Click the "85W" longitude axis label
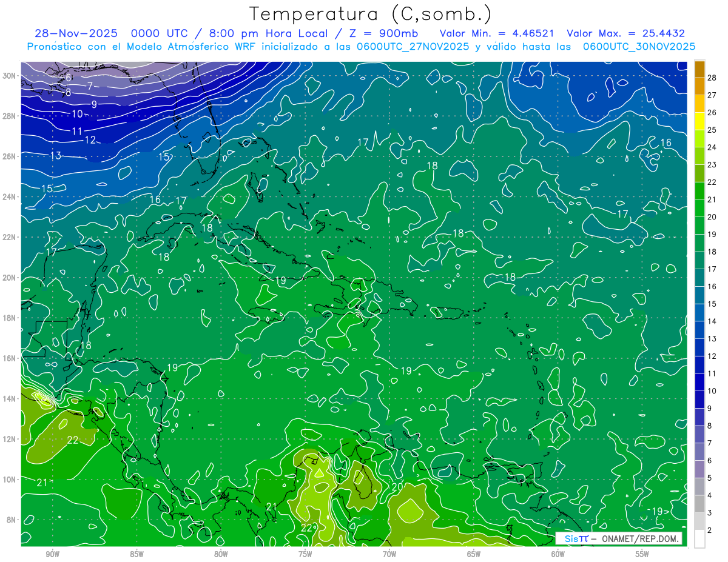Image resolution: width=728 pixels, height=562 pixels. (x=136, y=554)
